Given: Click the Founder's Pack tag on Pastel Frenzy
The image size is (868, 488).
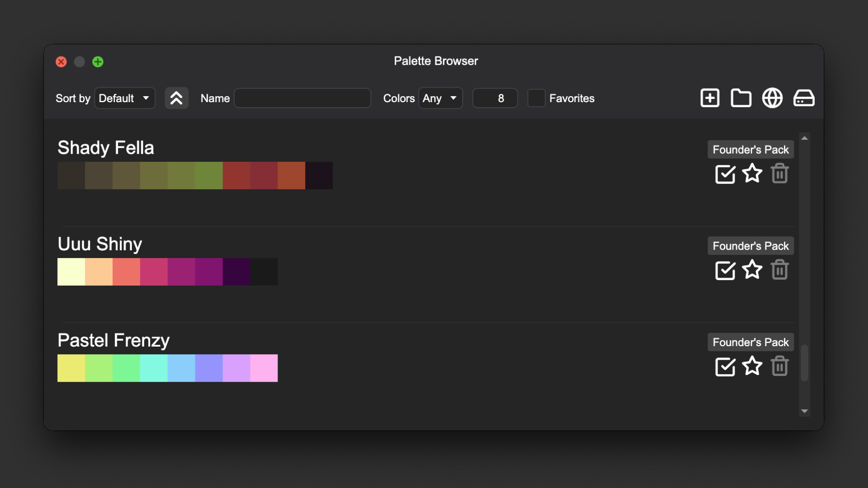Looking at the screenshot, I should click(750, 342).
